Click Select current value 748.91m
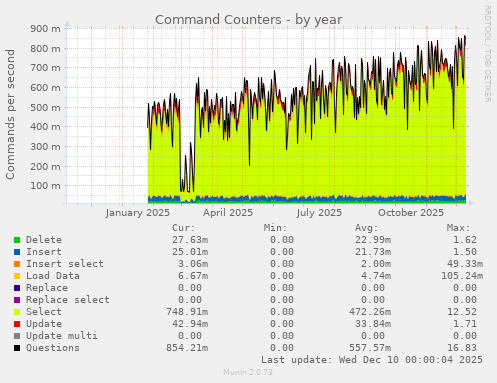 coord(187,312)
